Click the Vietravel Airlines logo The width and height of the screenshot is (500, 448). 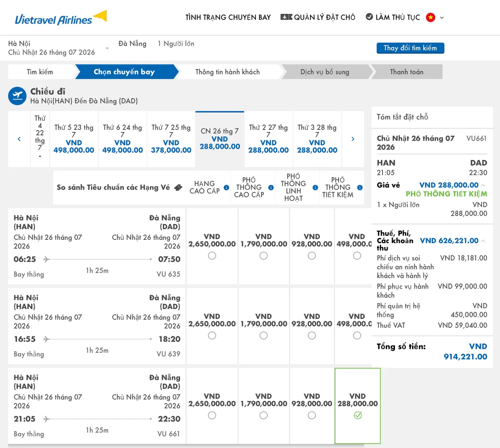61,18
